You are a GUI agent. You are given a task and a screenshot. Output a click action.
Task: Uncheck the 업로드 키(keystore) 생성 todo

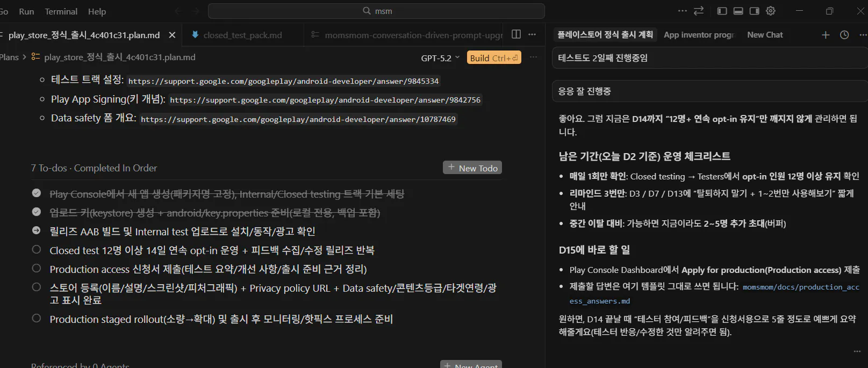37,212
